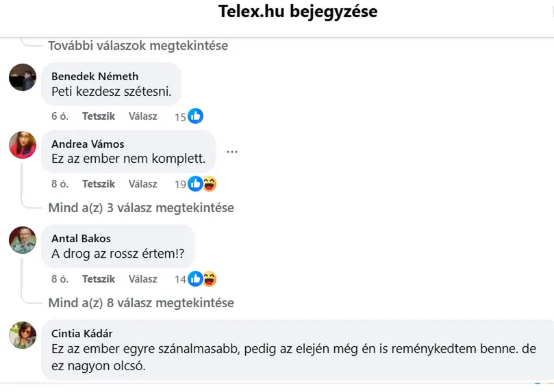554x392 pixels.
Task: Toggle Tetszik on Andrea Vámos's comment
Action: pyautogui.click(x=99, y=184)
